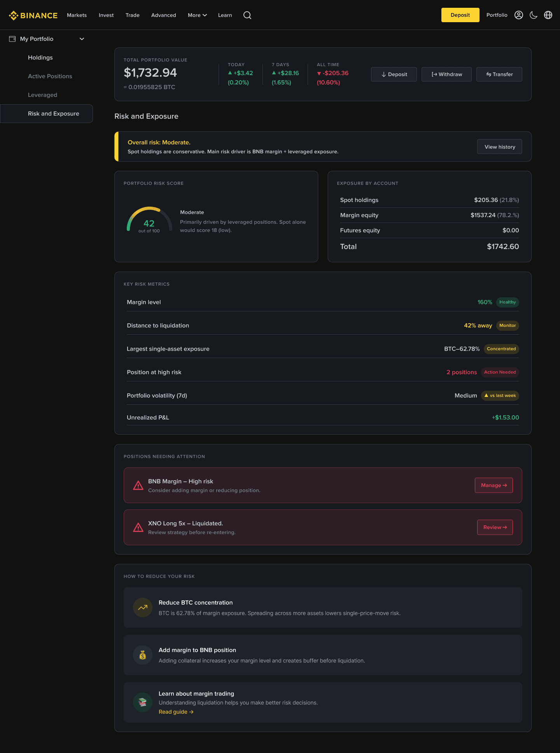Viewport: 560px width, 753px height.
Task: Click the Learn about margin trading title
Action: pos(196,694)
